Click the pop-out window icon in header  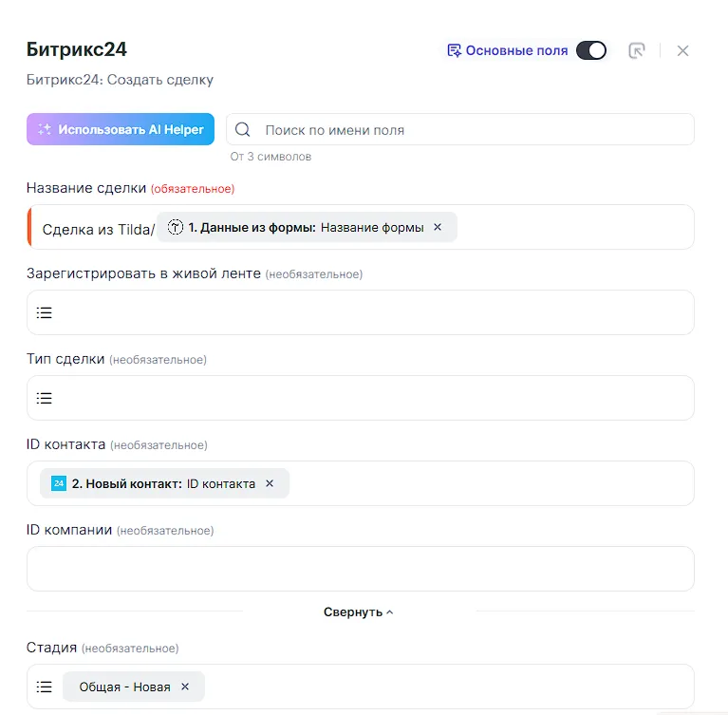pos(637,51)
